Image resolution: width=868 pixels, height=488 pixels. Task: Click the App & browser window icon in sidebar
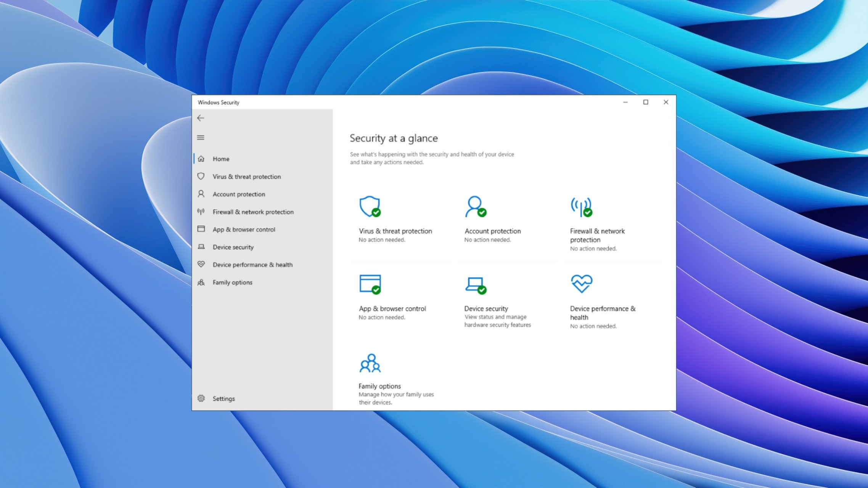coord(201,229)
